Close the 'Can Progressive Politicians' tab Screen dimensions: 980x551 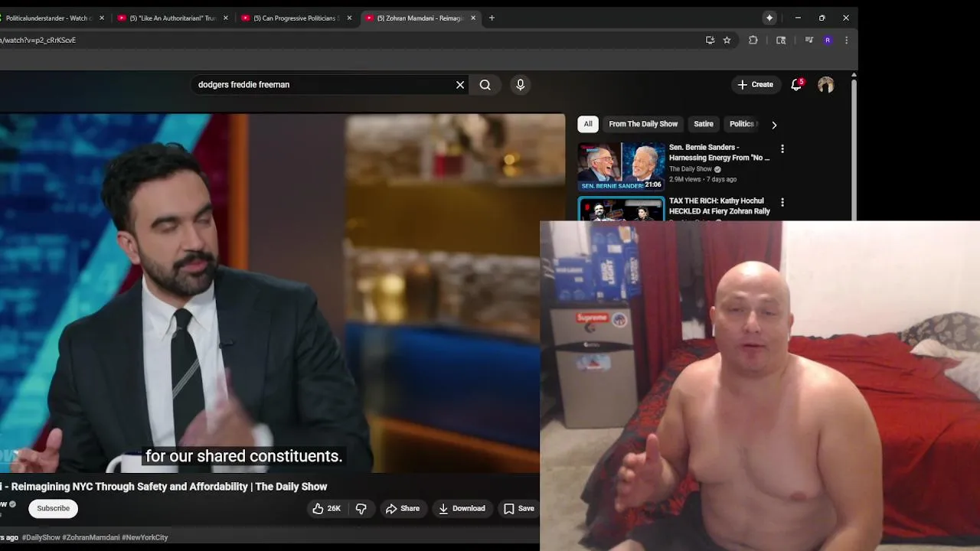349,18
